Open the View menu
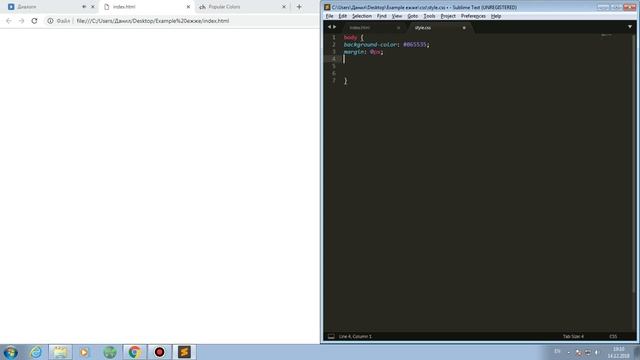The image size is (640, 360). [x=397, y=16]
